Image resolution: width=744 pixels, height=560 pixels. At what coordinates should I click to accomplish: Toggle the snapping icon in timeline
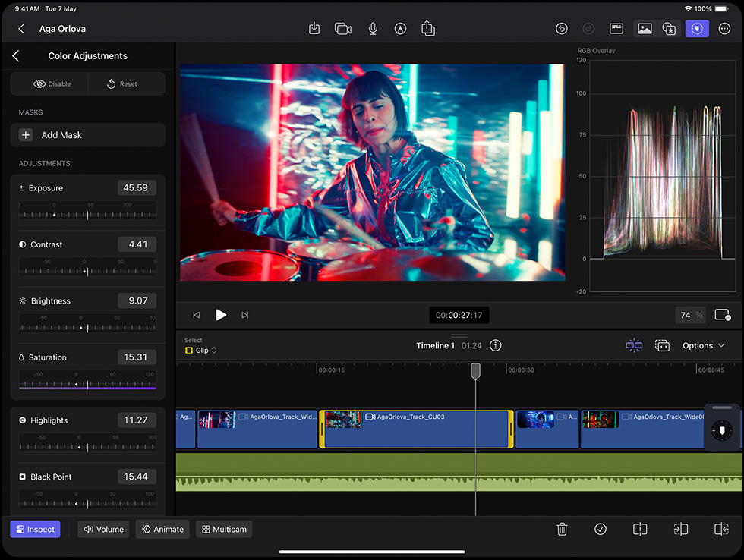point(634,346)
